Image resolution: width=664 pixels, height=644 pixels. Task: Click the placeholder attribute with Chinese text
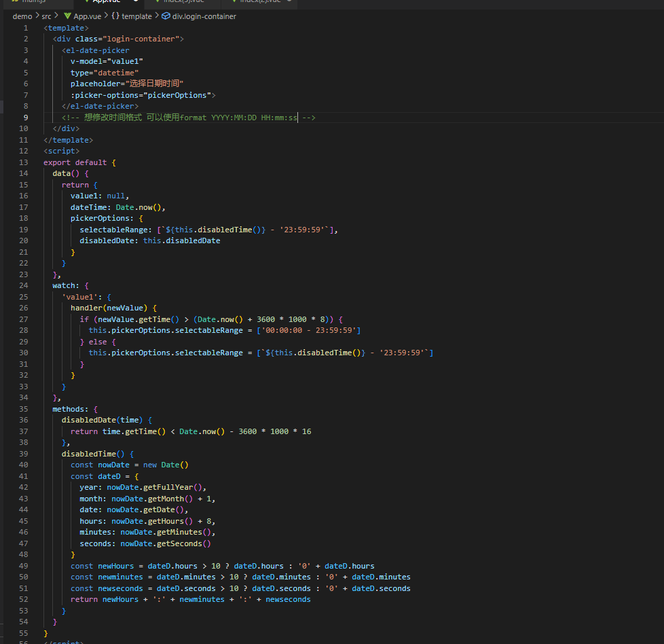click(x=127, y=84)
